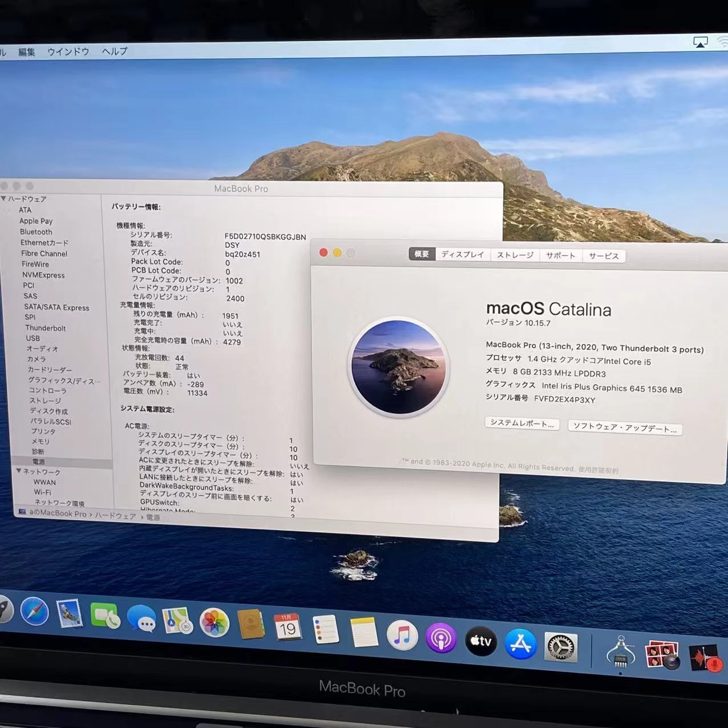Viewport: 728px width, 728px height.
Task: Select Bluetooth in the hardware list
Action: click(36, 232)
